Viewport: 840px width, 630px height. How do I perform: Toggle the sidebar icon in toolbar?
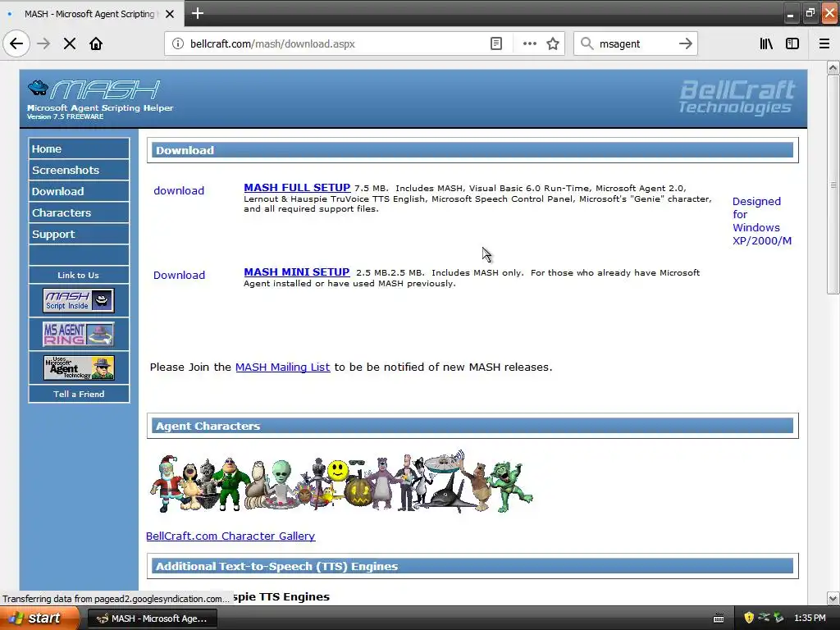[792, 43]
